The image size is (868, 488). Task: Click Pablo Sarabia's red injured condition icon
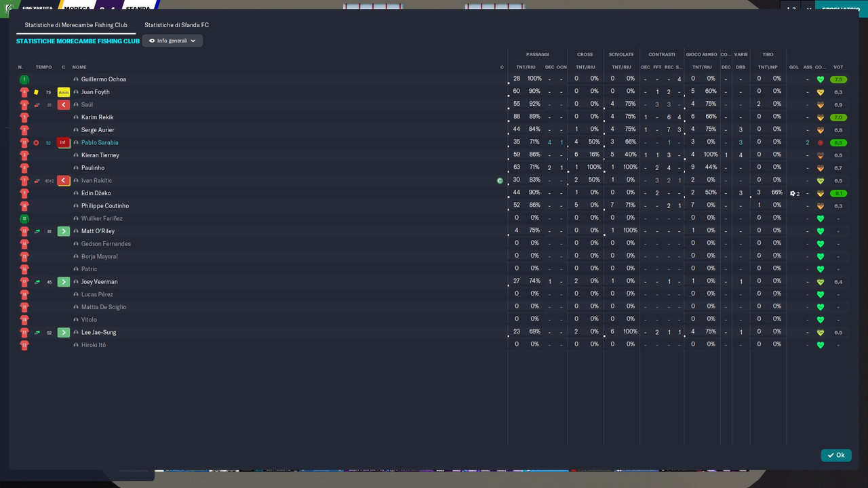click(821, 143)
